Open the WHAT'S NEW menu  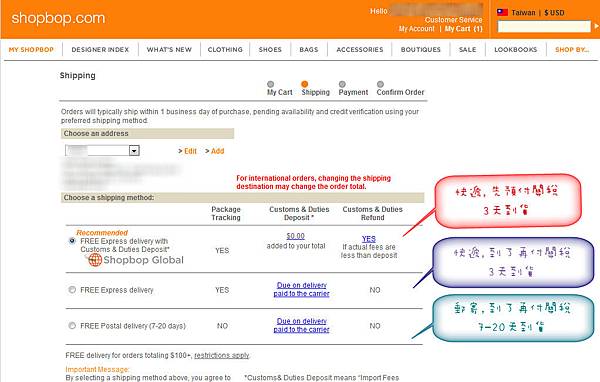pyautogui.click(x=169, y=50)
